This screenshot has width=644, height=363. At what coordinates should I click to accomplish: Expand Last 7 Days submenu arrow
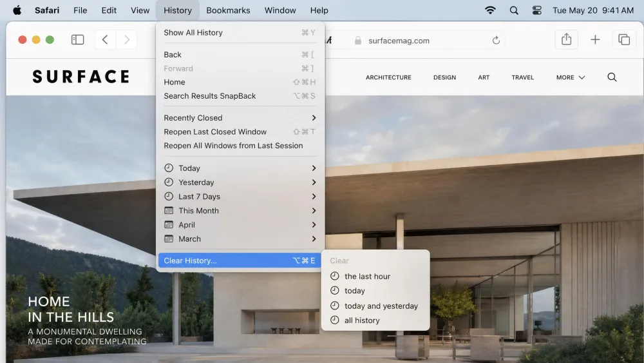(x=314, y=197)
